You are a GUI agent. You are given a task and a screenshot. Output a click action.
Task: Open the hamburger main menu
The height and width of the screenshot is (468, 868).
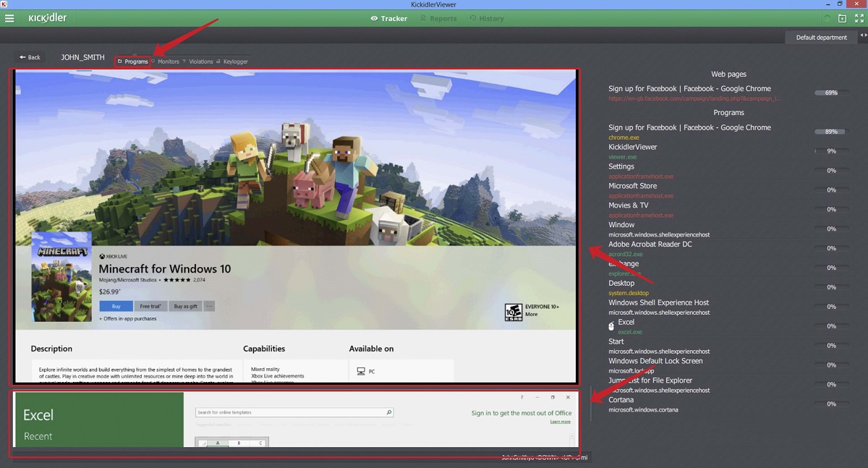(x=9, y=18)
